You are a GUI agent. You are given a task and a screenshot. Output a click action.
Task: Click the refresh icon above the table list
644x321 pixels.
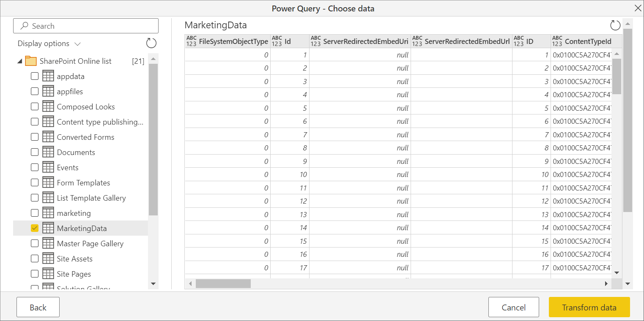(x=151, y=43)
